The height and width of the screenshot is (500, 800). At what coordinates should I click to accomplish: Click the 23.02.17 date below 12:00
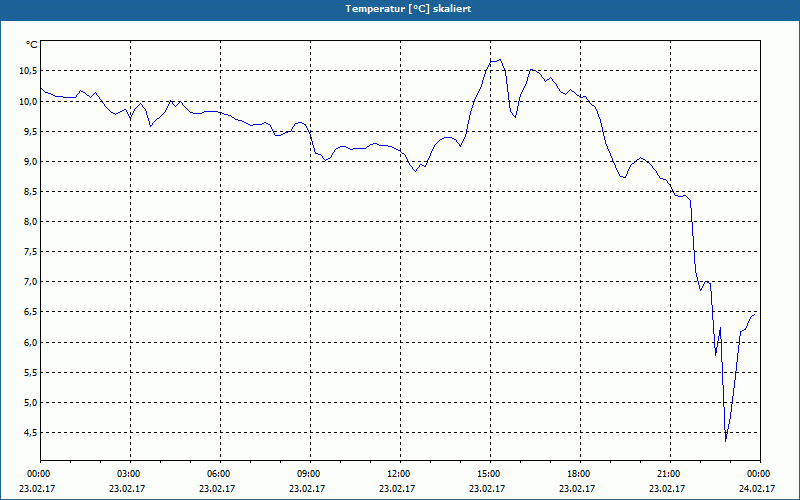[x=397, y=489]
